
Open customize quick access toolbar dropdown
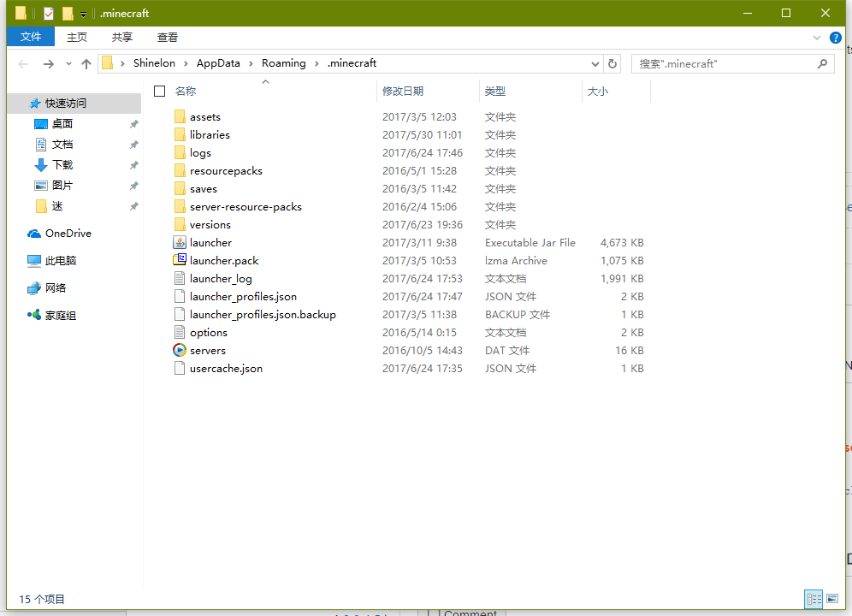point(83,14)
